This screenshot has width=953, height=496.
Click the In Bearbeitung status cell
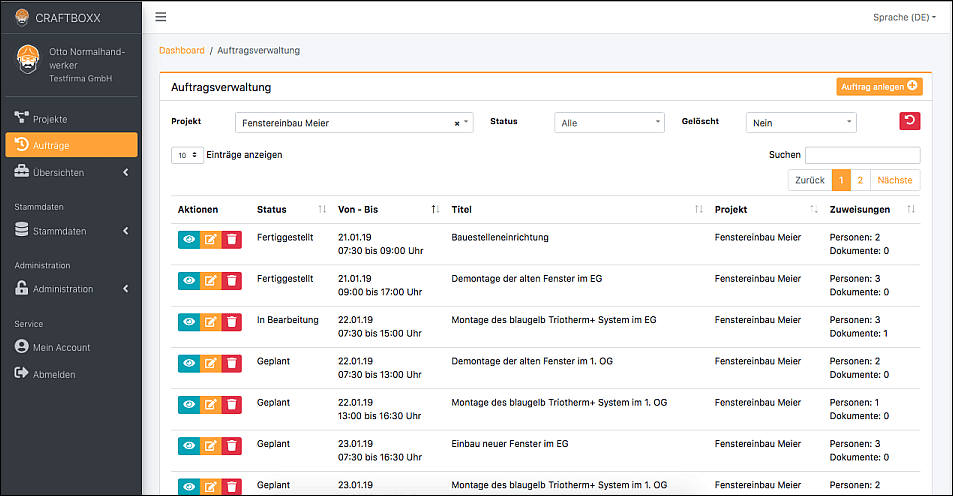point(287,320)
